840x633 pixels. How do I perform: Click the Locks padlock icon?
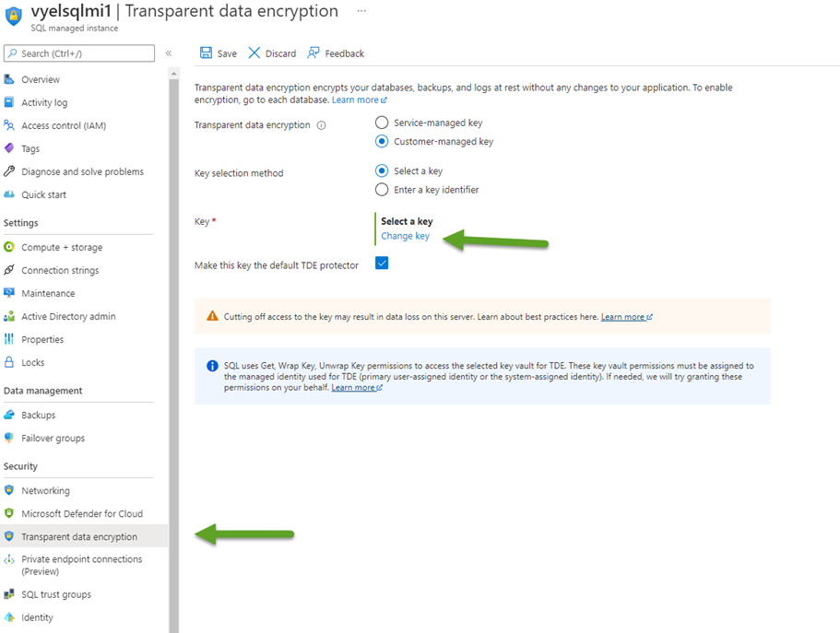point(10,362)
